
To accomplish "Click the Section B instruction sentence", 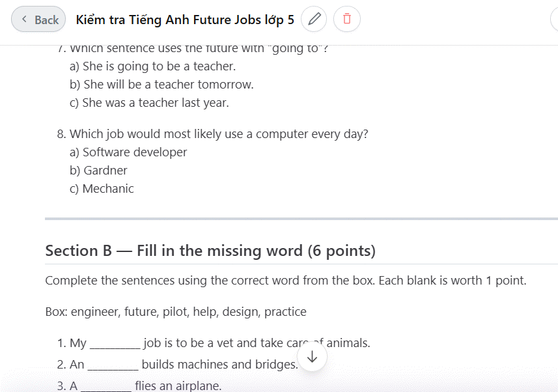I will point(285,281).
